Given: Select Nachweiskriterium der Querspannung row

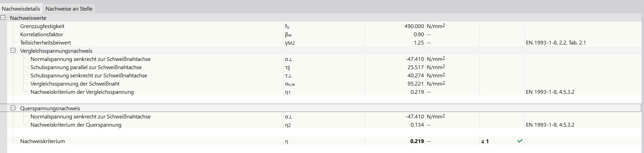Looking at the screenshot, I should pyautogui.click(x=76, y=125).
